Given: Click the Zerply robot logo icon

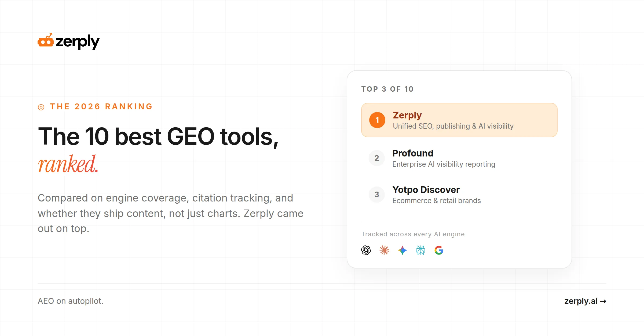Looking at the screenshot, I should pos(46,40).
